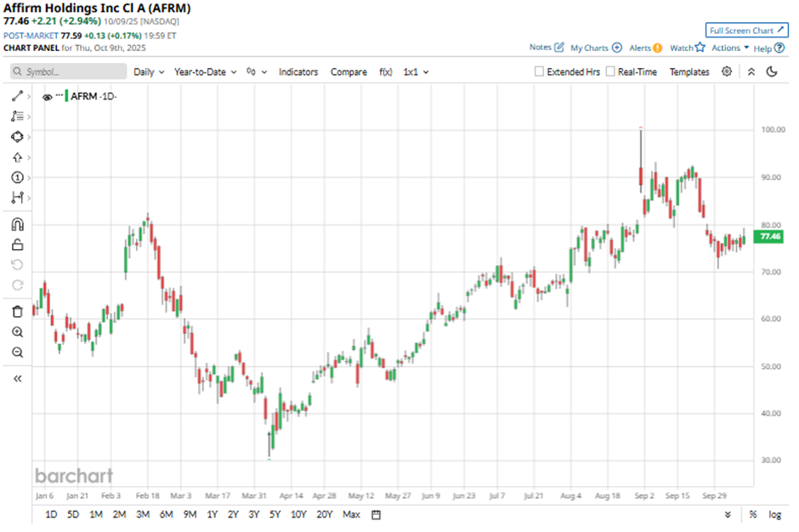Click the POST-MARKET label
799x532 pixels.
click(31, 36)
